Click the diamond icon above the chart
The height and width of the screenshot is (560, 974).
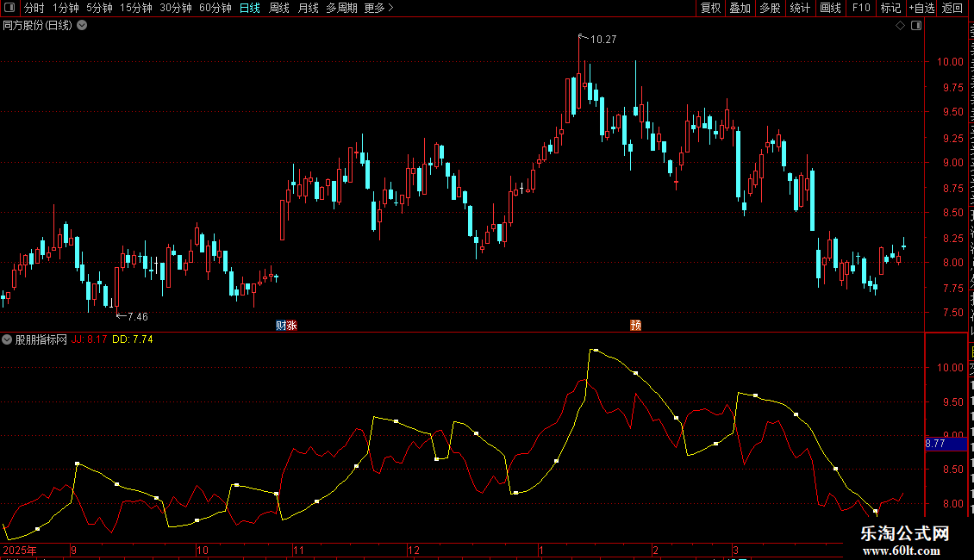(900, 26)
